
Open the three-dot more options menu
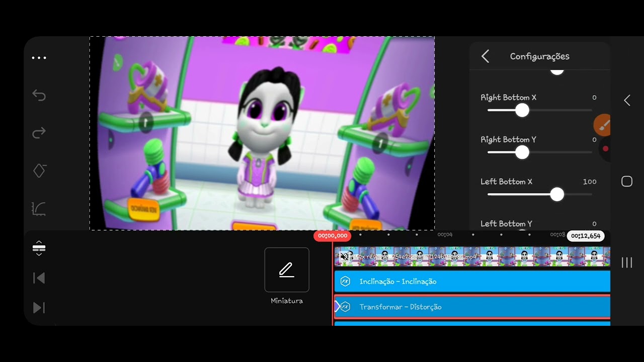tap(39, 58)
